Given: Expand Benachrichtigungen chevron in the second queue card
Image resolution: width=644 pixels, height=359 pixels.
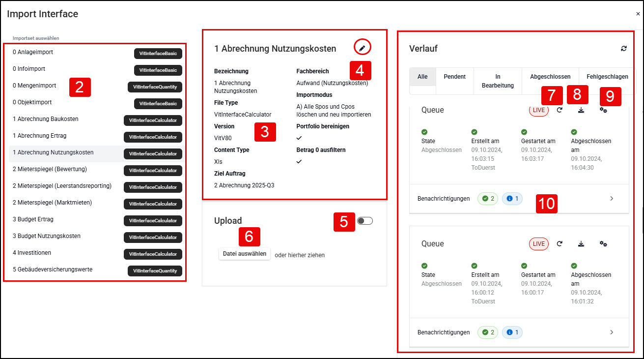Looking at the screenshot, I should [612, 332].
